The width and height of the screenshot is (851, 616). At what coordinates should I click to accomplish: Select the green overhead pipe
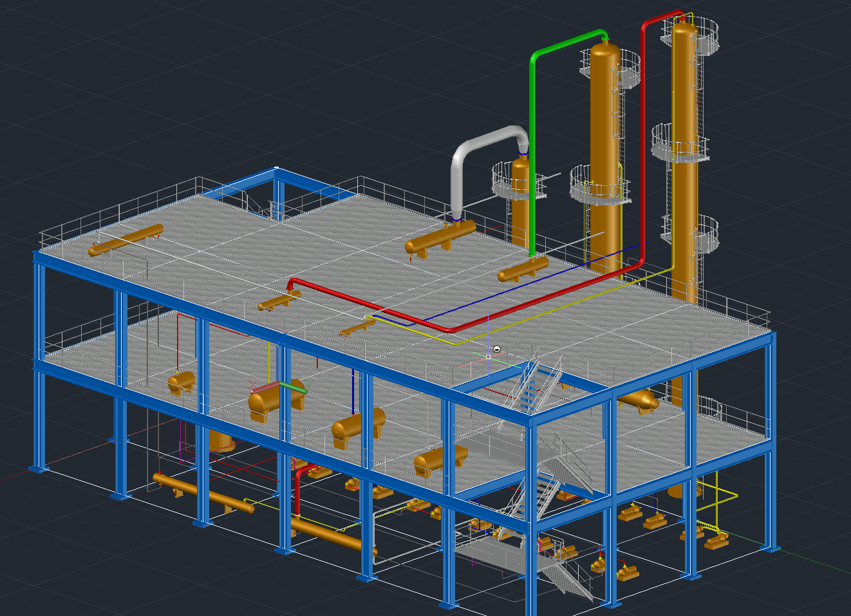(533, 154)
